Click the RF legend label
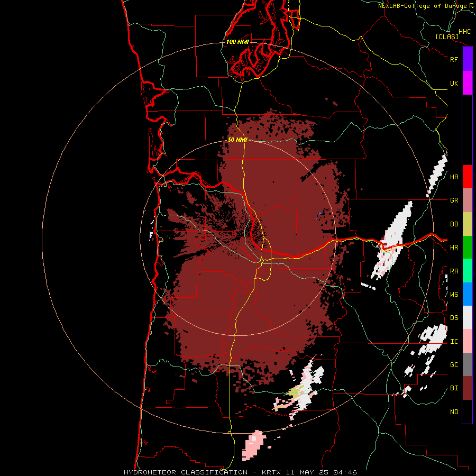Viewport: 476px width, 476px height. pos(454,59)
